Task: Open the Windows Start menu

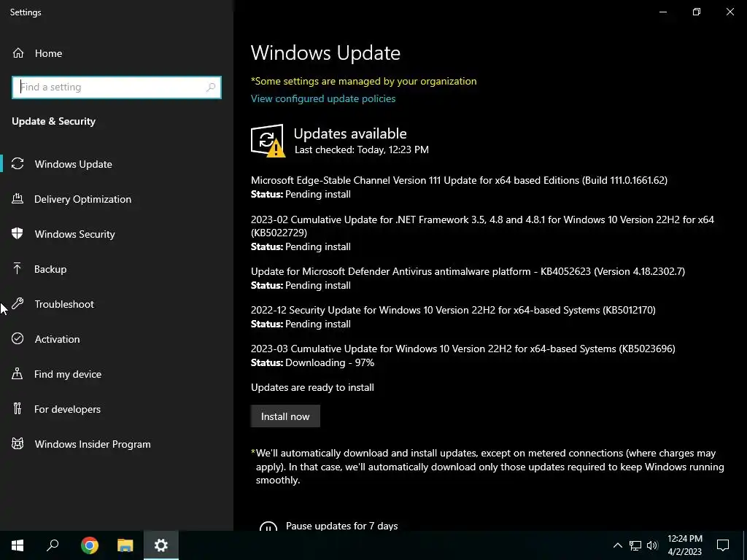Action: pos(18,545)
